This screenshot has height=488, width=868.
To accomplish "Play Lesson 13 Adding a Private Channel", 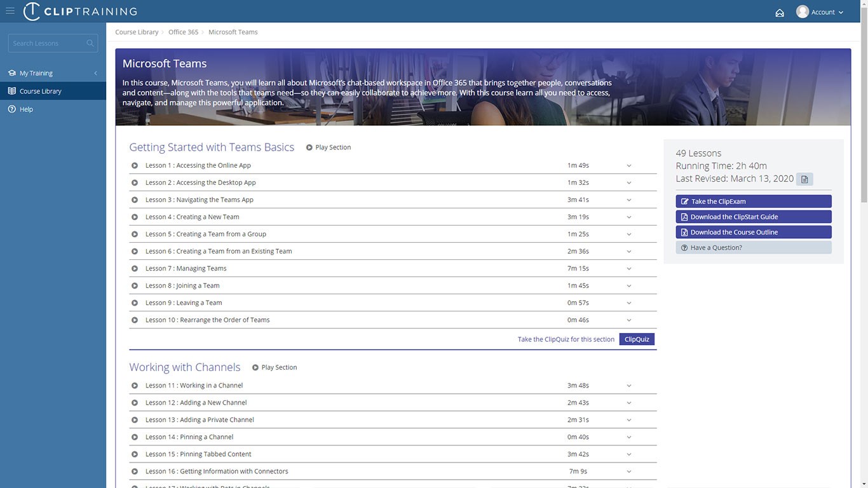I will (x=135, y=419).
